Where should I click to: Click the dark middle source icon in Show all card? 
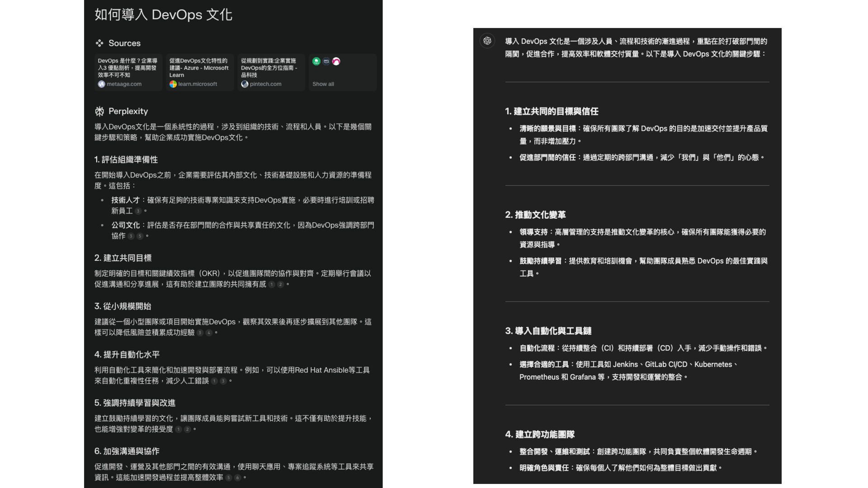pyautogui.click(x=326, y=61)
